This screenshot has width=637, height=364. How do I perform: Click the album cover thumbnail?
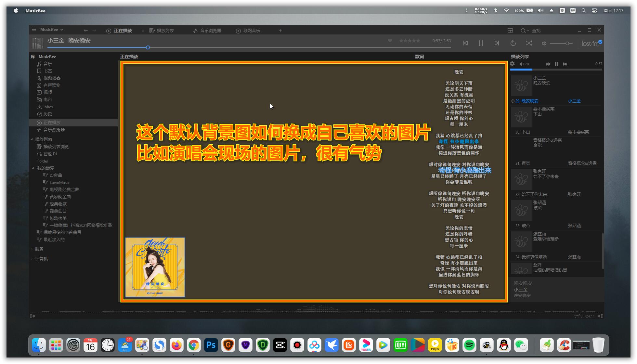pos(155,267)
